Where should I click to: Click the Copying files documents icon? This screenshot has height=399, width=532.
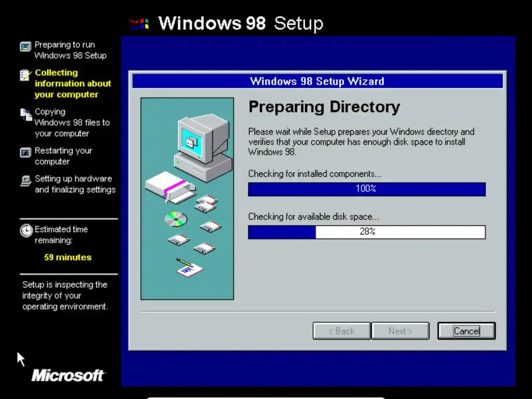point(26,115)
